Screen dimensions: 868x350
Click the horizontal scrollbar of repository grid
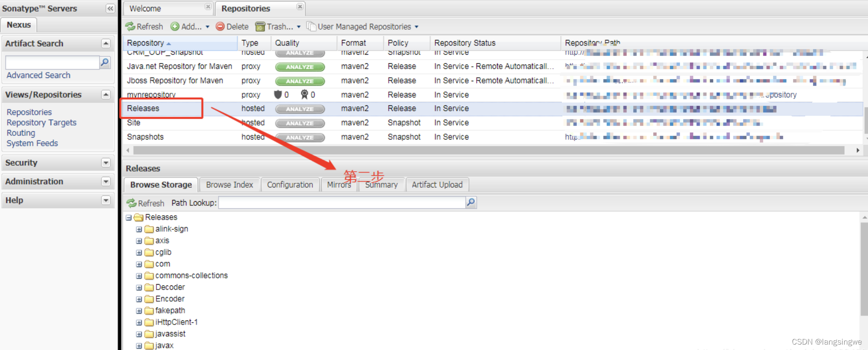[x=489, y=150]
